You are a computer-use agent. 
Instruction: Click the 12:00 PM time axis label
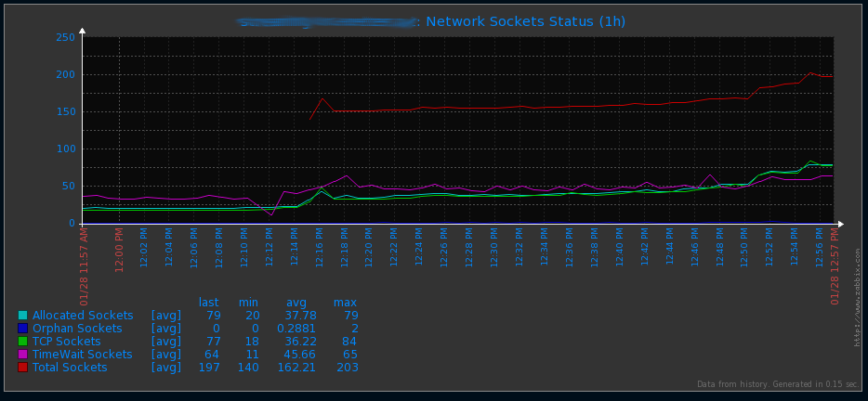tap(119, 250)
